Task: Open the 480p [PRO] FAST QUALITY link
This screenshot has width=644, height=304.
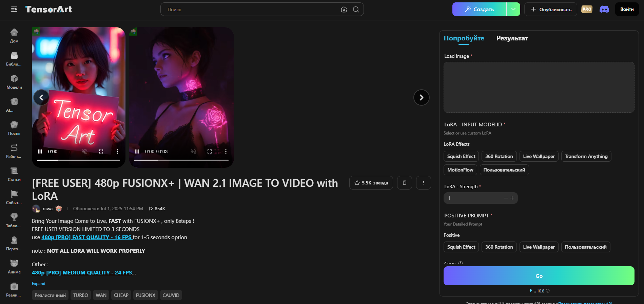Action: point(86,237)
